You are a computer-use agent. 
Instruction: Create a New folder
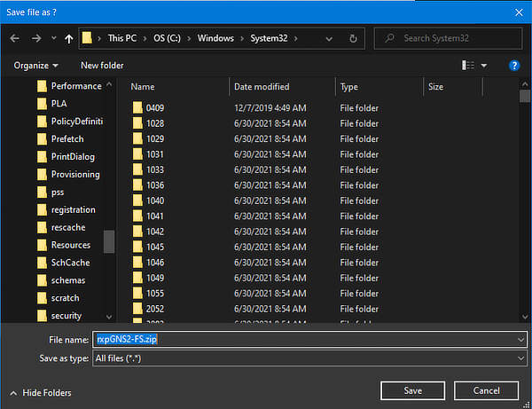[102, 65]
